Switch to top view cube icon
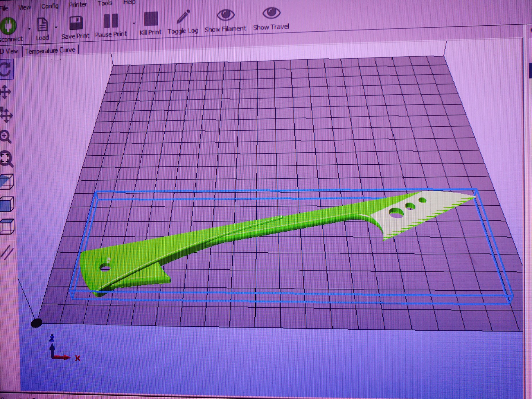Screen dimensions: 532x399 coord(7,227)
